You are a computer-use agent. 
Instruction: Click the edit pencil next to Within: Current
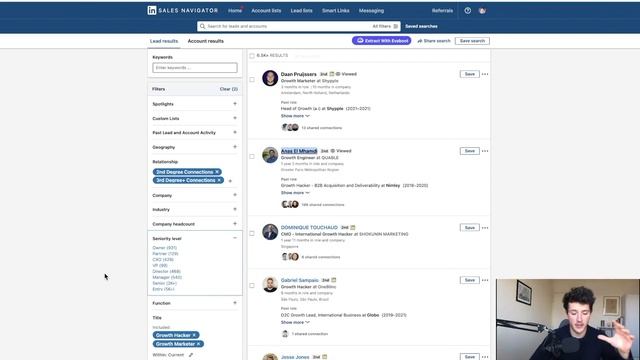coord(191,355)
